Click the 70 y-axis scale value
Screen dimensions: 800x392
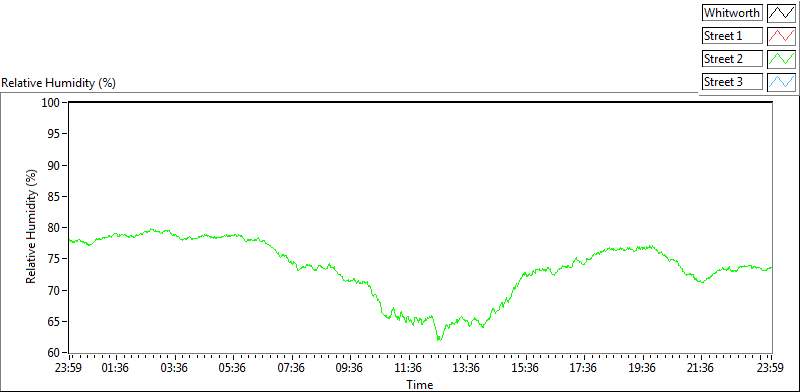(55, 290)
